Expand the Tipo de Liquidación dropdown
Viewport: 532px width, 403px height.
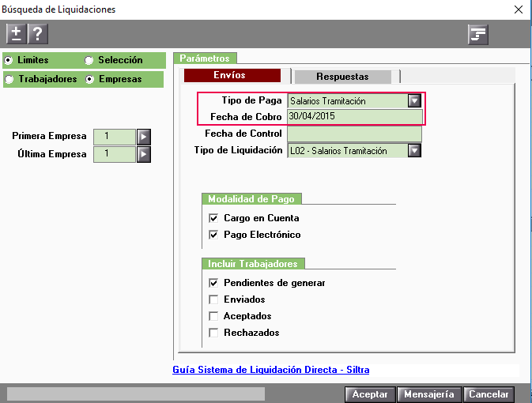click(414, 151)
